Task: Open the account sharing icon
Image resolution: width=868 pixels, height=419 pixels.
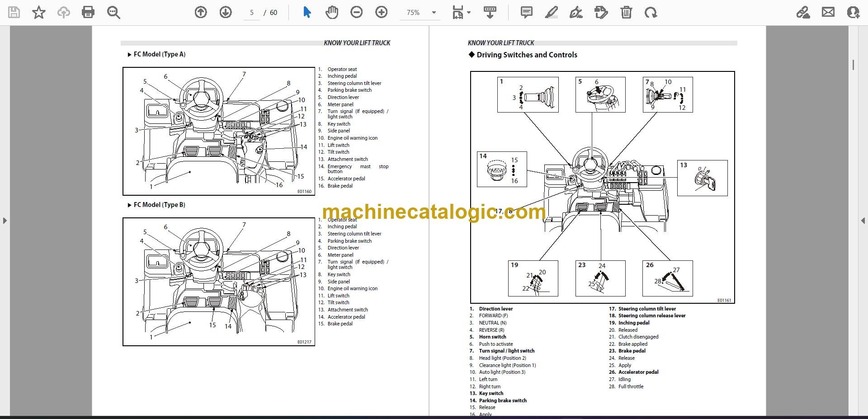Action: pyautogui.click(x=853, y=13)
